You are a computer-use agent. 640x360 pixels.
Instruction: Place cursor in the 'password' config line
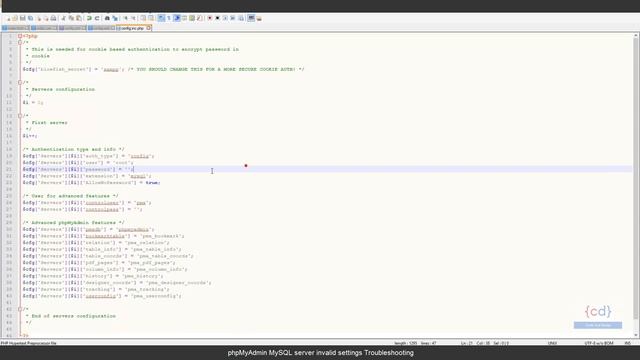coord(78,169)
